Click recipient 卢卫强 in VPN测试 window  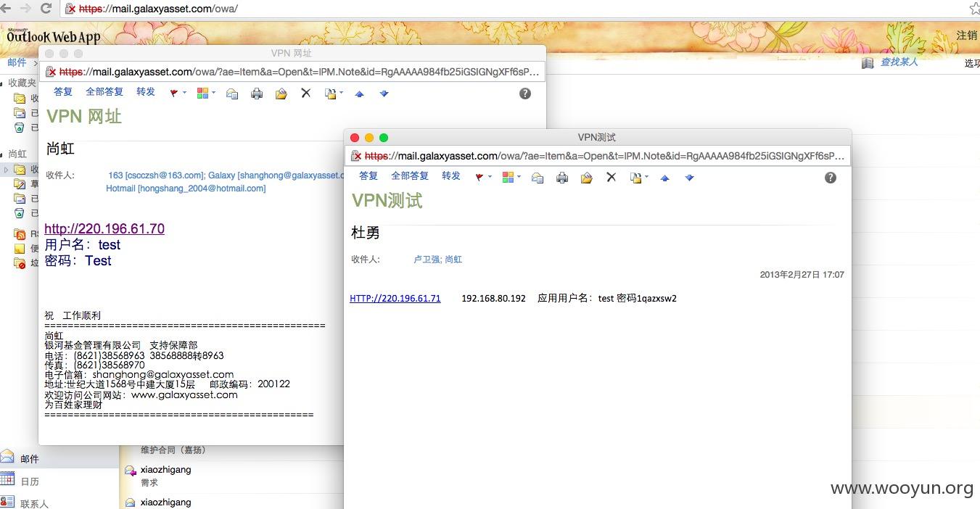click(x=427, y=260)
